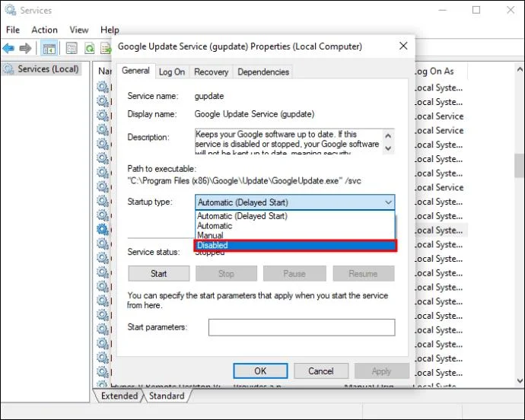Open the Action menu
525x420 pixels.
45,30
